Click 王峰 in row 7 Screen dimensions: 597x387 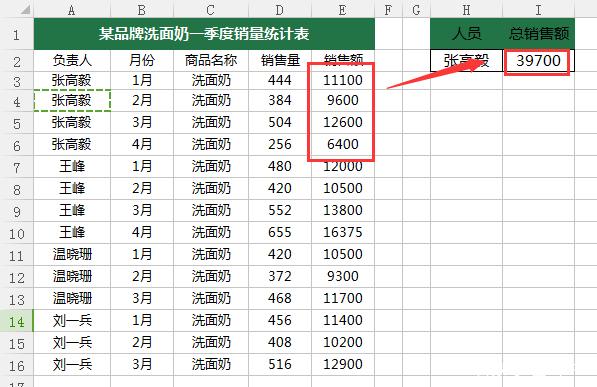click(72, 166)
